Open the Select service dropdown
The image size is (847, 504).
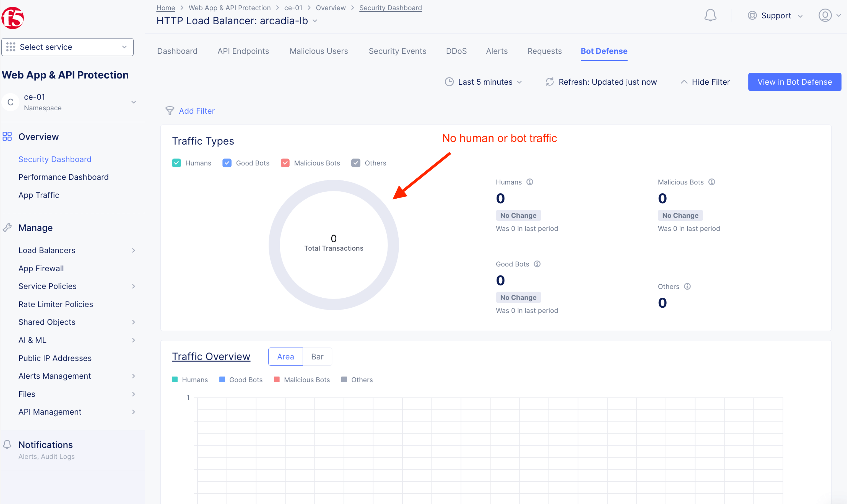point(67,47)
